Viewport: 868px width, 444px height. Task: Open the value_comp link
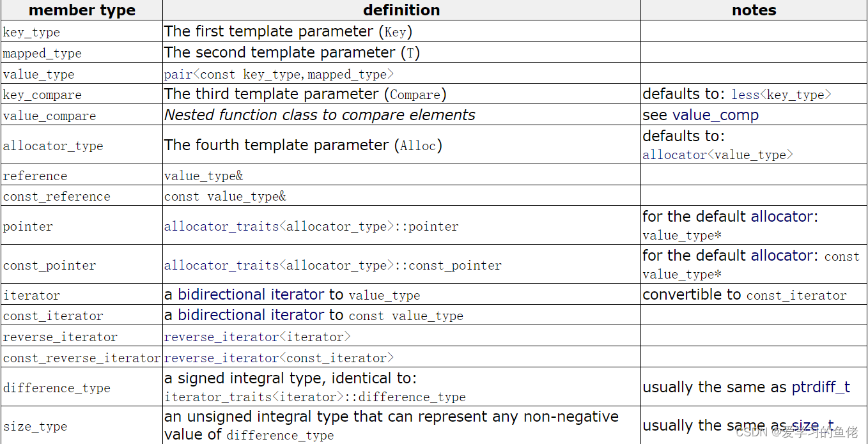[x=715, y=115]
